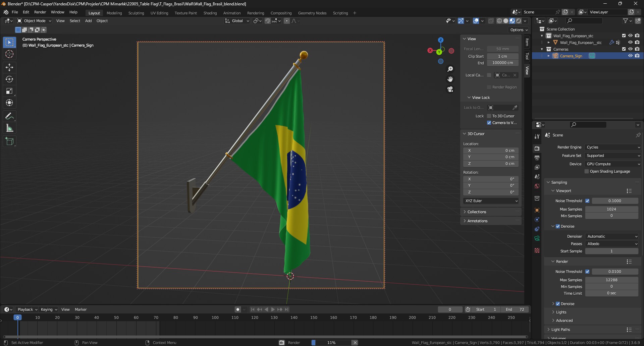The image size is (644, 346).
Task: Pin the Scene properties editor
Action: point(638,135)
